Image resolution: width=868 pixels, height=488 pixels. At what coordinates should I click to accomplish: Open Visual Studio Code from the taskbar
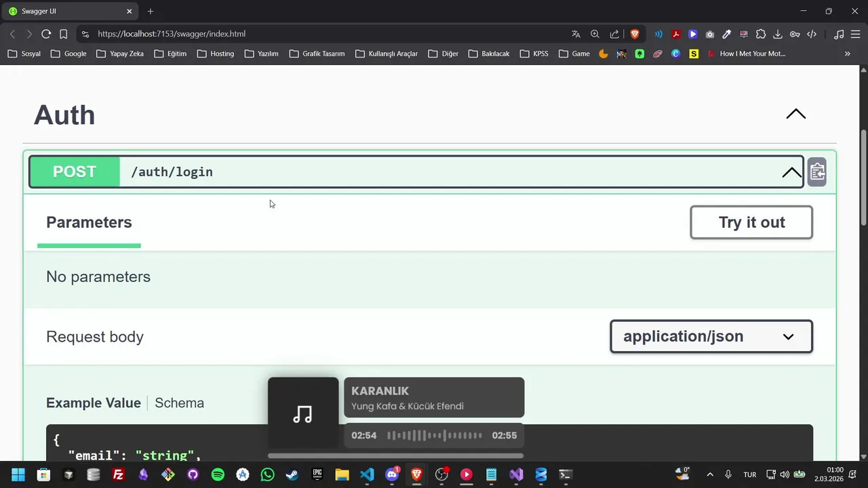(x=367, y=474)
